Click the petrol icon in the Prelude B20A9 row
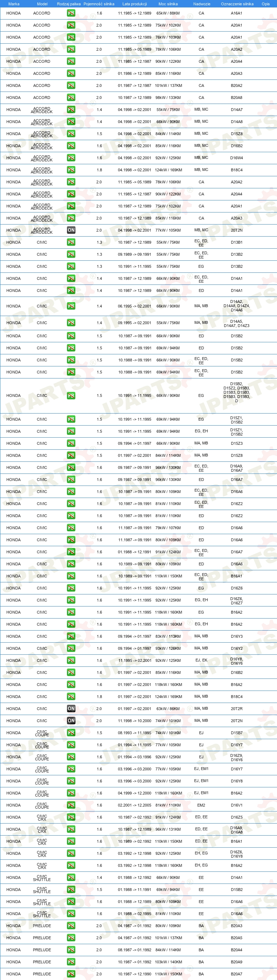 (x=71, y=962)
